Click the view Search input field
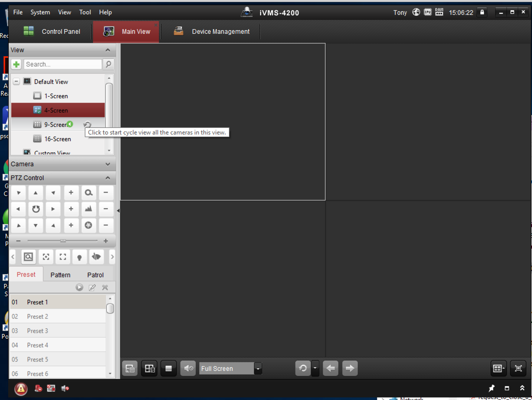Screen dimensions: 532x400 [63, 64]
